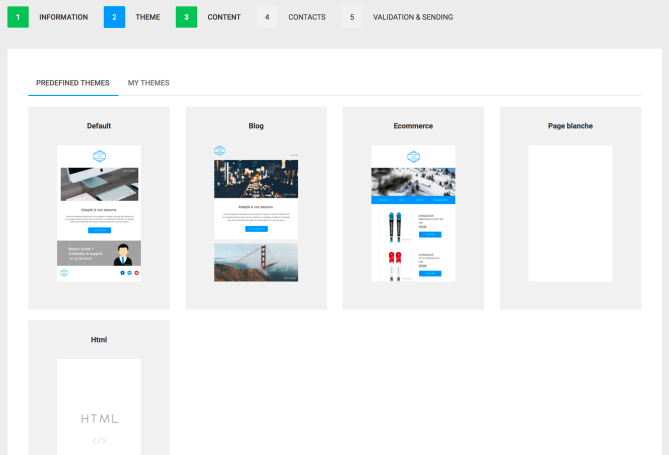Jump to the Contacts step label
The width and height of the screenshot is (669, 455).
306,17
